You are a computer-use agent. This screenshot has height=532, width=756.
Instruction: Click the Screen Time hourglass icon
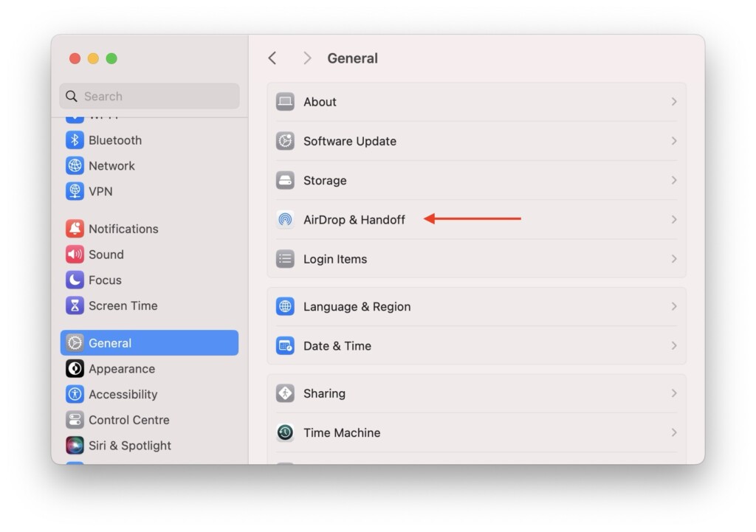click(75, 305)
